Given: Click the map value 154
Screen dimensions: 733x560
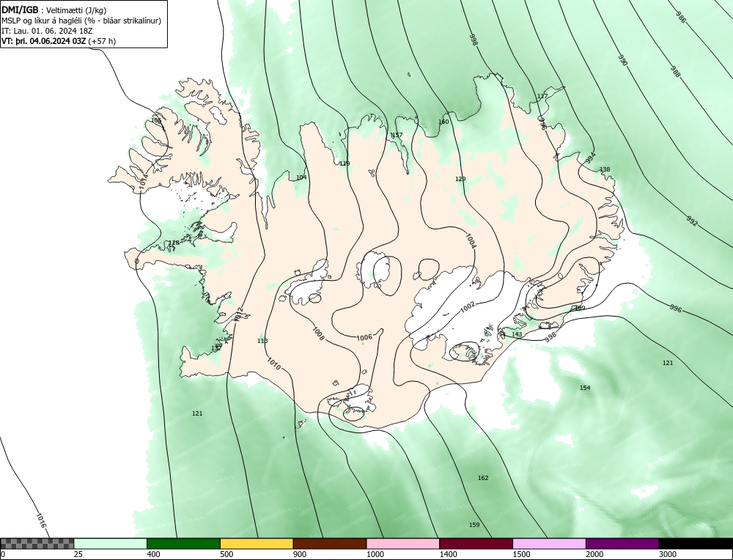Looking at the screenshot, I should tap(585, 388).
